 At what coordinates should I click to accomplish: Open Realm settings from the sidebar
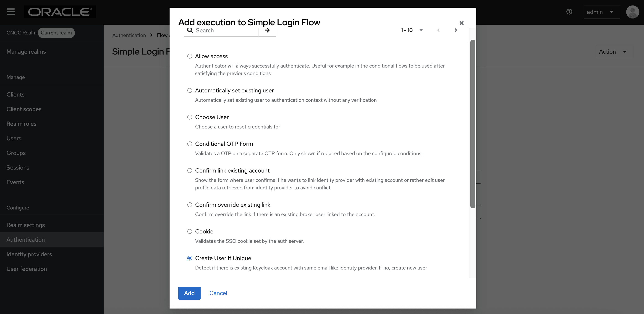[x=26, y=225]
